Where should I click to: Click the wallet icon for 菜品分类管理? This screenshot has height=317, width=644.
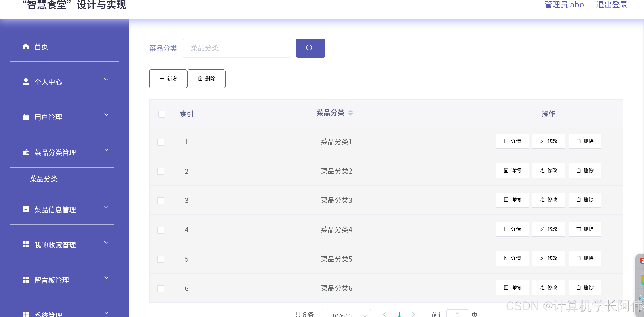coord(26,152)
